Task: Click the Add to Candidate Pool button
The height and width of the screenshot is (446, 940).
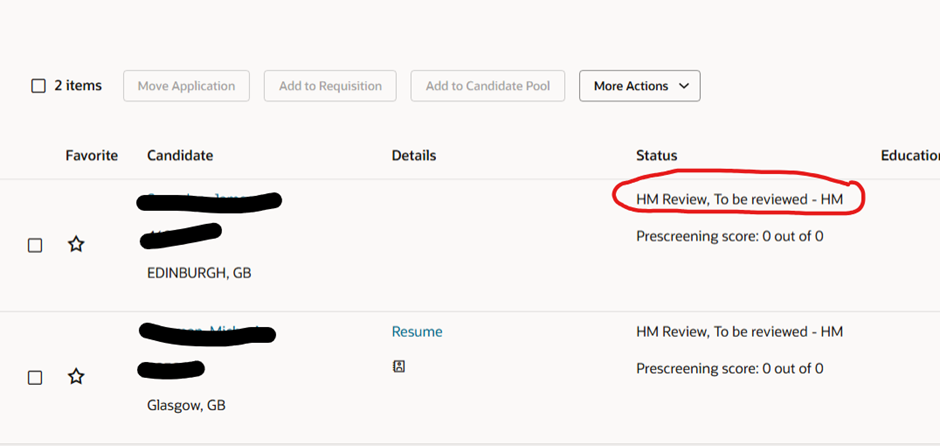Action: tap(488, 86)
